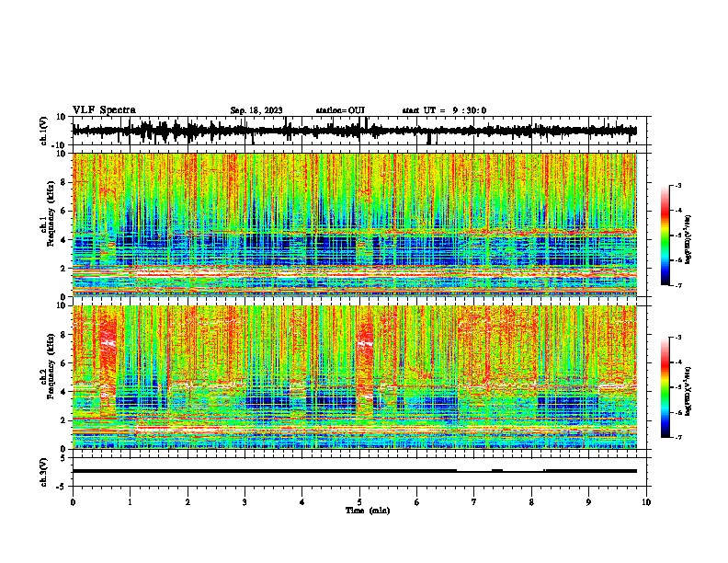Viewport: 728px width, 563px height.
Task: Click time axis tick label '3'
Action: 245,502
